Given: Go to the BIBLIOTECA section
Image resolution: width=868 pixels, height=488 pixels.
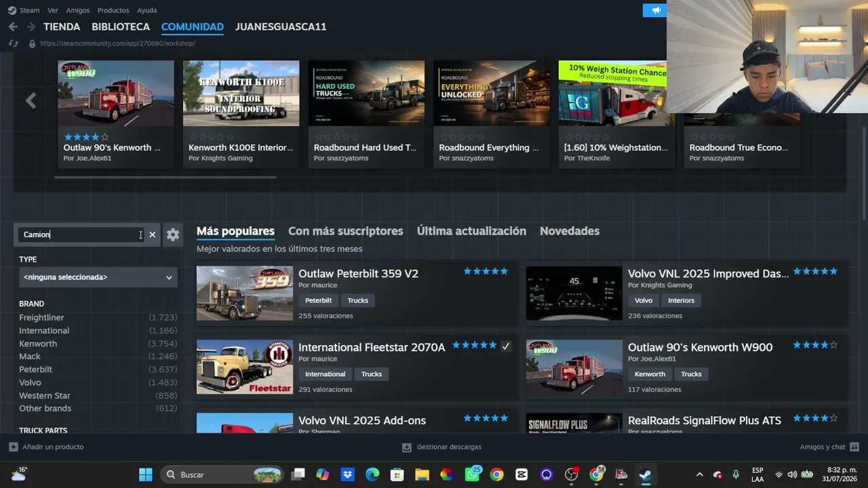Looking at the screenshot, I should point(121,26).
